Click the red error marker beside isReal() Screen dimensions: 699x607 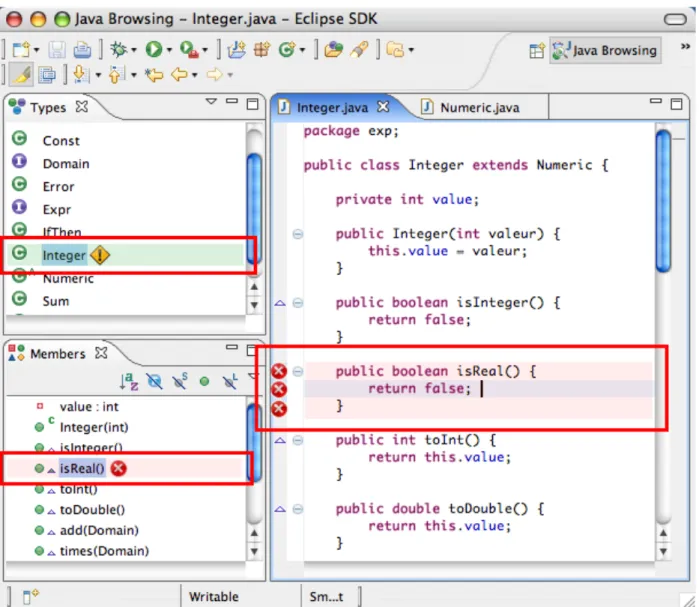click(119, 468)
